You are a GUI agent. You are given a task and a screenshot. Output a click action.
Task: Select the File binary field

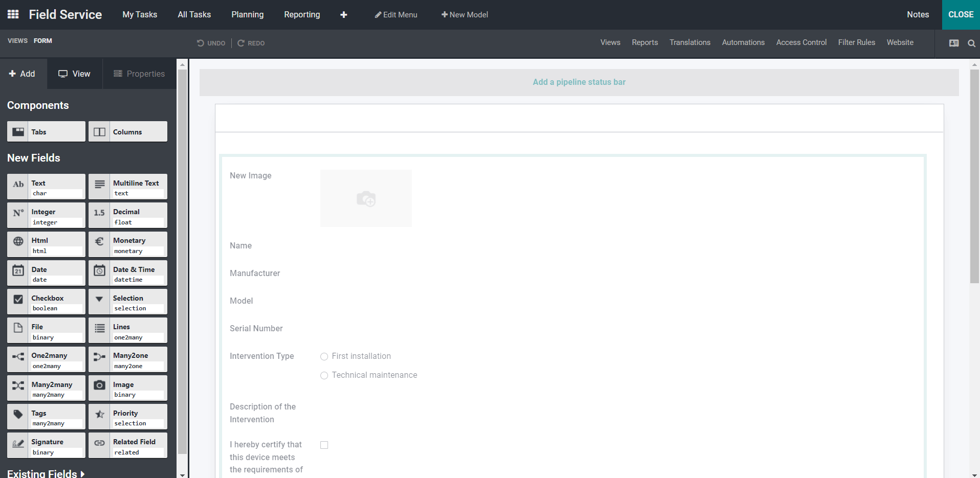46,331
